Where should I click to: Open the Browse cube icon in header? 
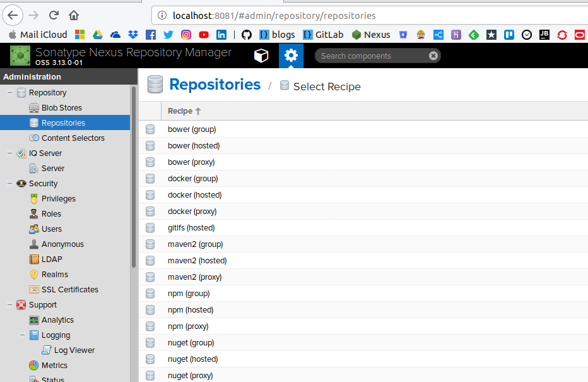[x=261, y=56]
